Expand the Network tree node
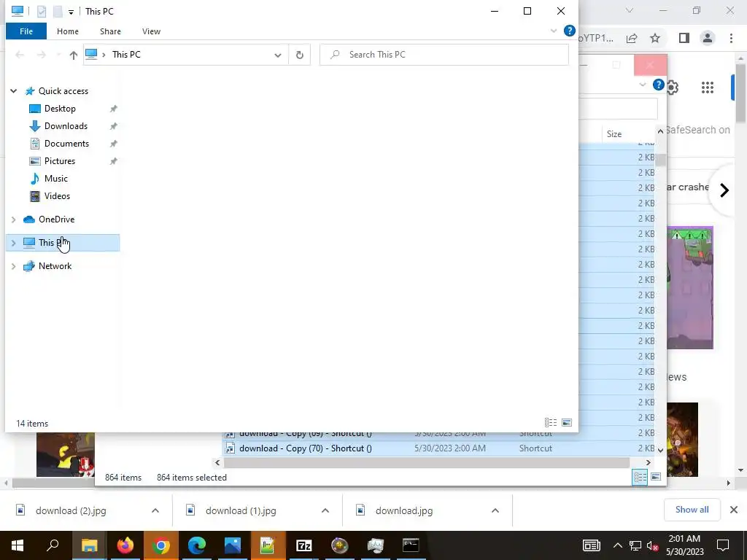The height and width of the screenshot is (560, 747). point(13,266)
